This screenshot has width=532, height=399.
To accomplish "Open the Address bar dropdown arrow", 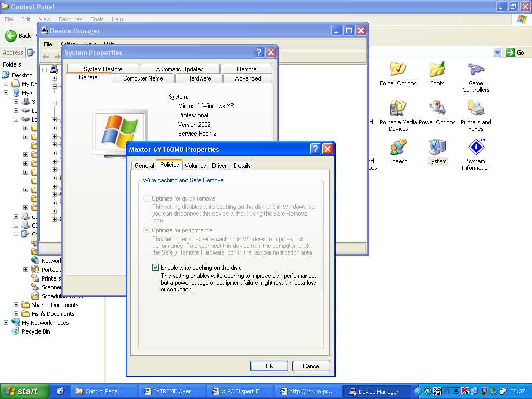I will 497,52.
